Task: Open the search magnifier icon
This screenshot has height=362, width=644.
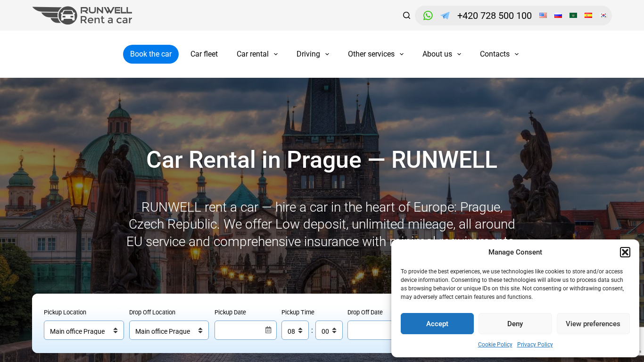Action: pos(406,16)
